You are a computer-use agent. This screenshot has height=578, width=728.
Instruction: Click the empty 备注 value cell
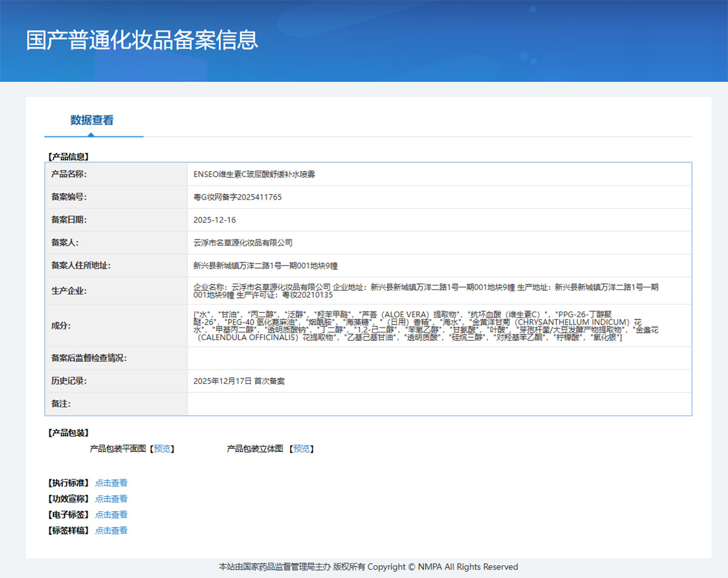coord(440,403)
